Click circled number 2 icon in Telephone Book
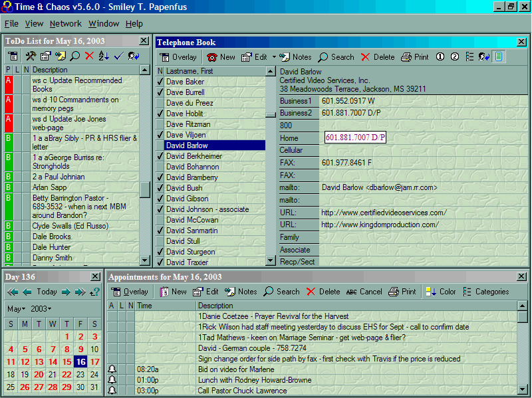Screen dimensions: 532x398 click(455, 57)
